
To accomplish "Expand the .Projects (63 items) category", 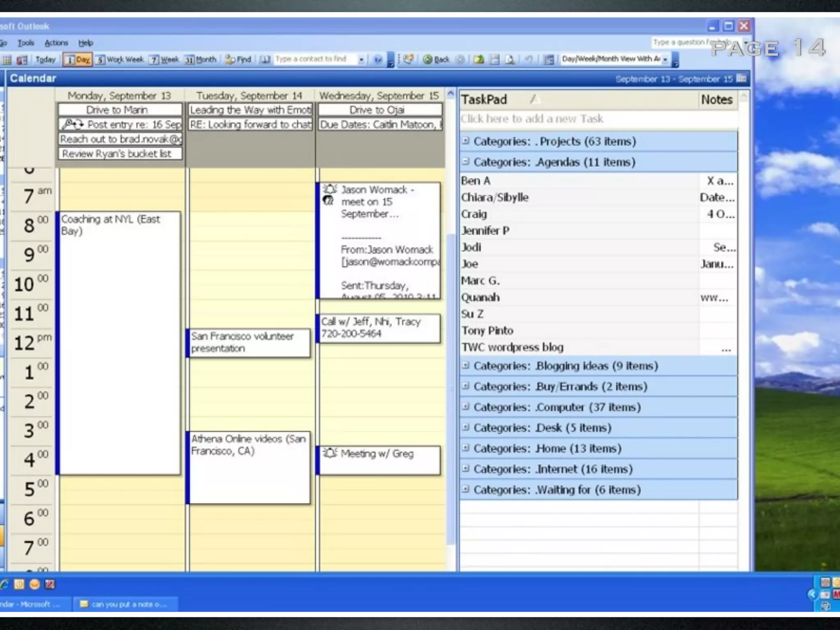I will 465,141.
